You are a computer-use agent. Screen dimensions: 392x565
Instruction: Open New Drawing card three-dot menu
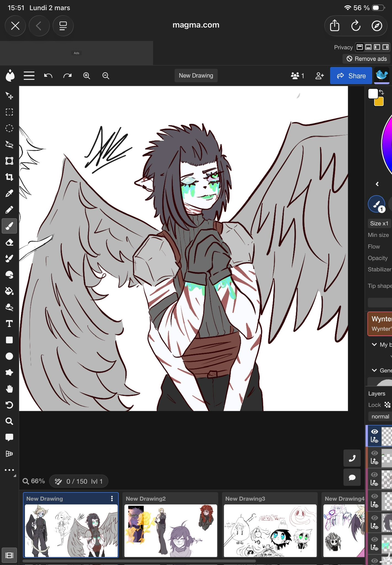(112, 499)
